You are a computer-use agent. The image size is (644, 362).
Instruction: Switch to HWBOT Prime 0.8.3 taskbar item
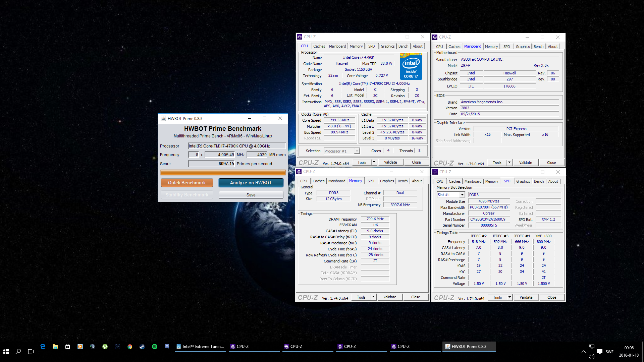469,347
